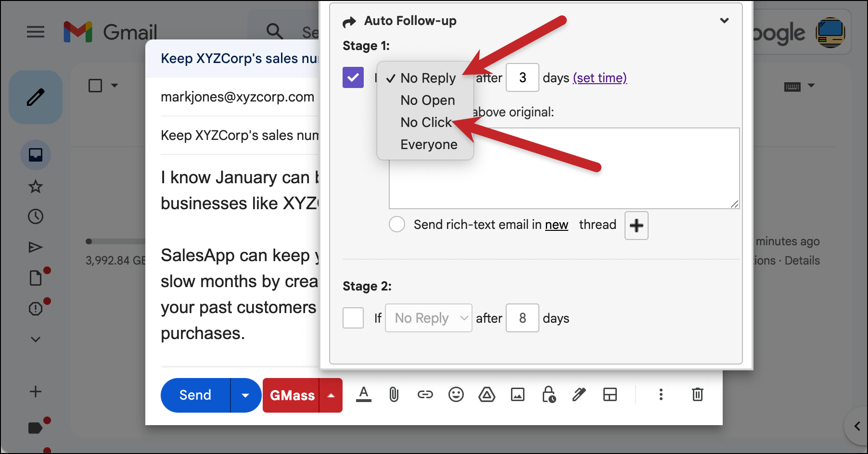This screenshot has height=454, width=868.
Task: Click the set time link
Action: point(600,77)
